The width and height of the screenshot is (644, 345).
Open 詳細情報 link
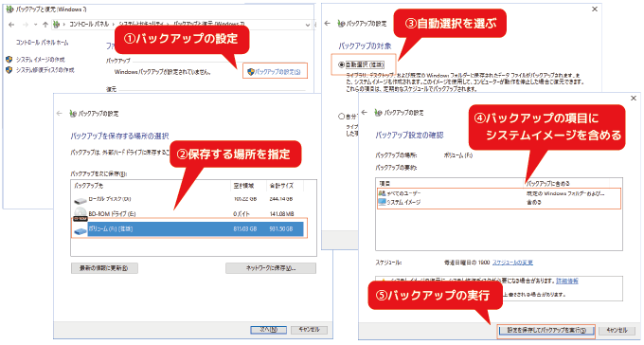[567, 281]
